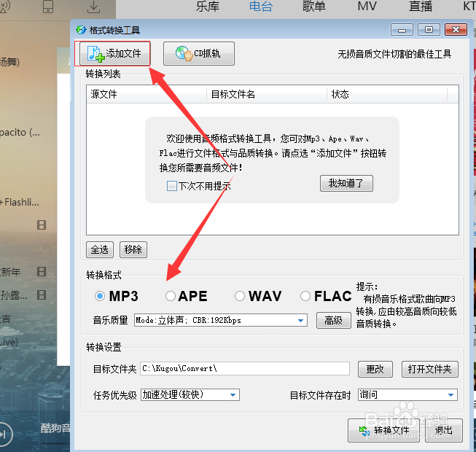Click the 目标文件夹 path input field

245,368
